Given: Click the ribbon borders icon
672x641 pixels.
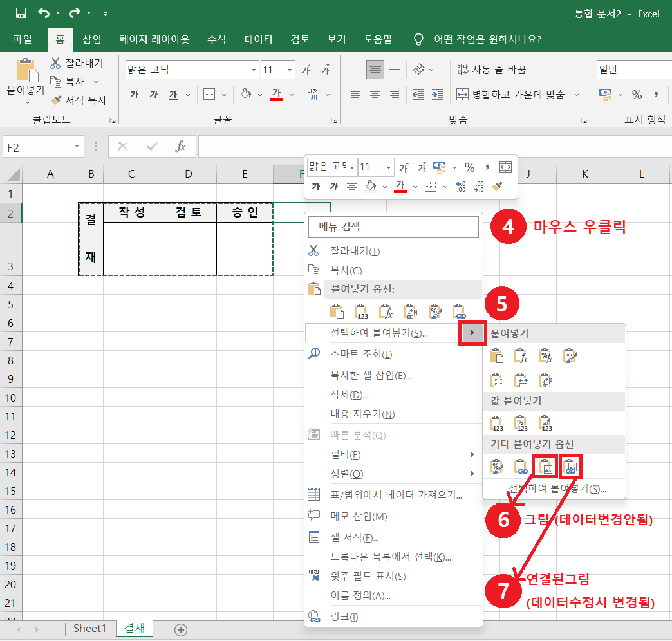Looking at the screenshot, I should [x=209, y=94].
